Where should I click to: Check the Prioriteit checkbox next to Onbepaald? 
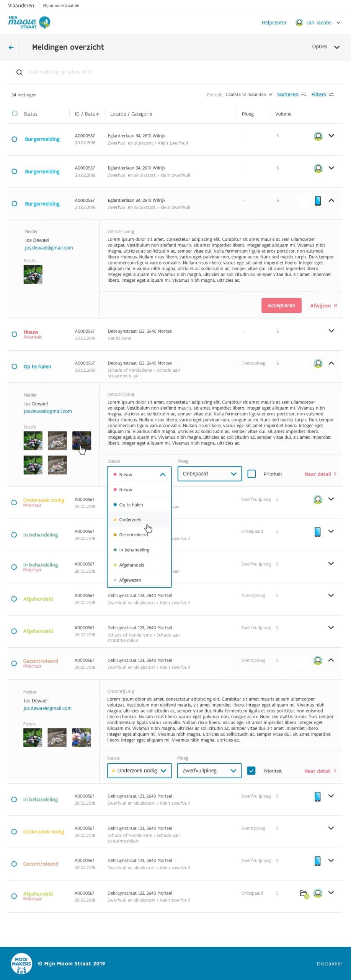(251, 474)
